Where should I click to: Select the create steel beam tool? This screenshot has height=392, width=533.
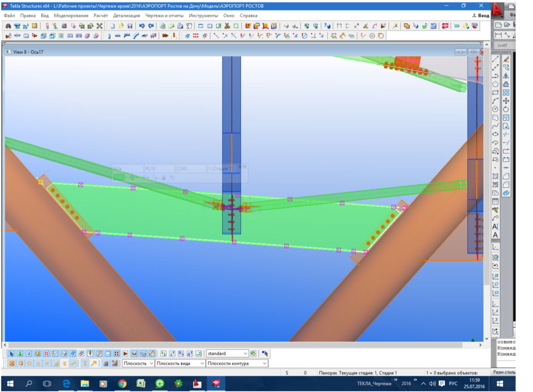(118, 36)
